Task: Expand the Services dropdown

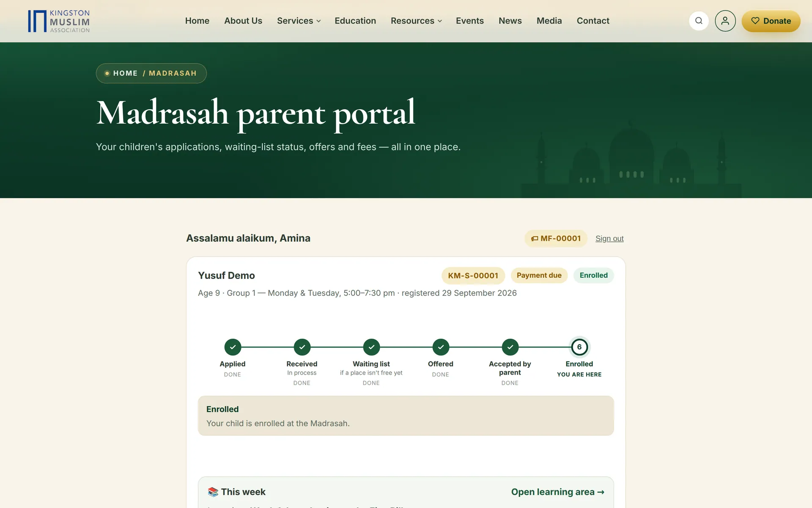Action: [299, 21]
